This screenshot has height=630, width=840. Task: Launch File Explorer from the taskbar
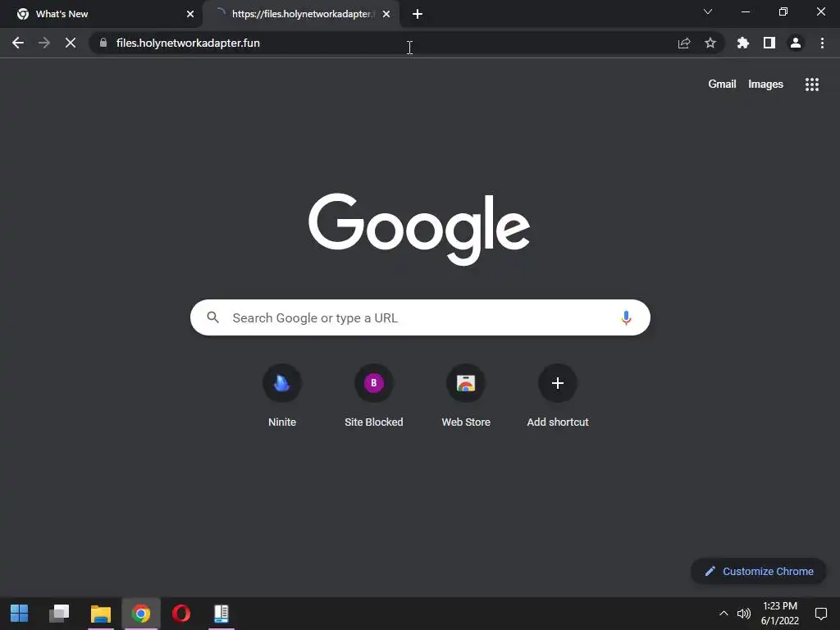100,614
